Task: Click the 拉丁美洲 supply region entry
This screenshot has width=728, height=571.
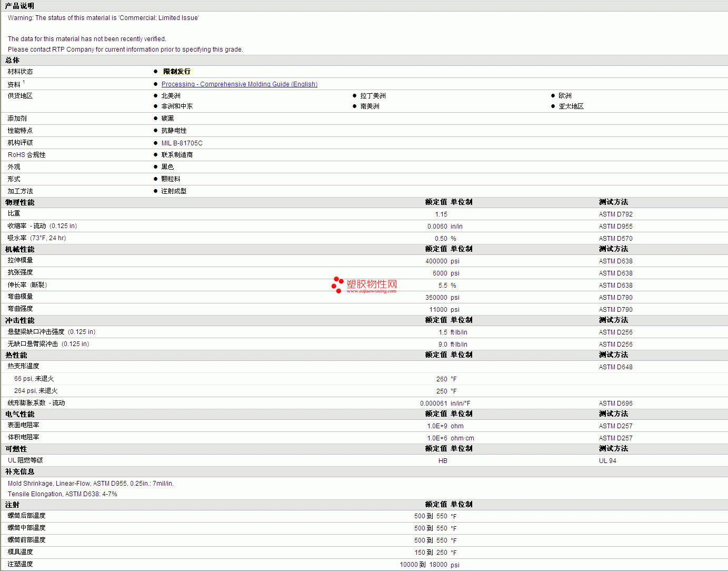Action: 373,96
